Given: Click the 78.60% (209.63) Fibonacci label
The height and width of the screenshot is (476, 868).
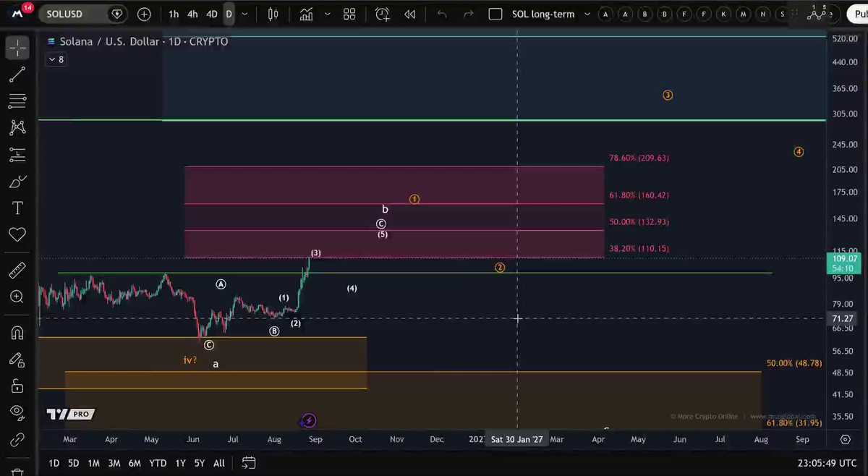Looking at the screenshot, I should point(639,158).
